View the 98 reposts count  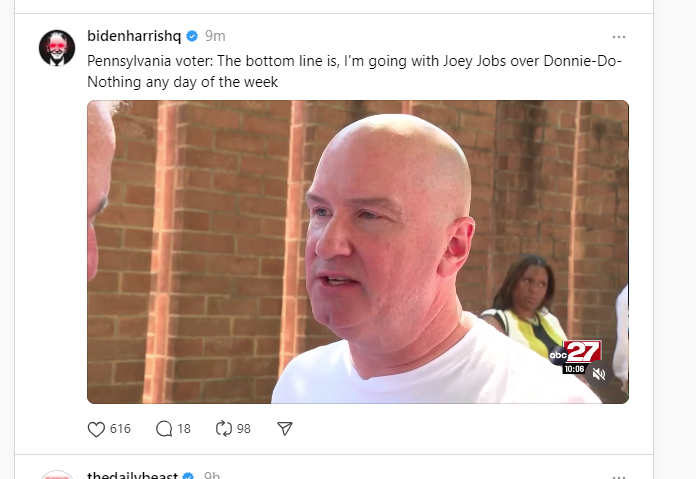244,429
